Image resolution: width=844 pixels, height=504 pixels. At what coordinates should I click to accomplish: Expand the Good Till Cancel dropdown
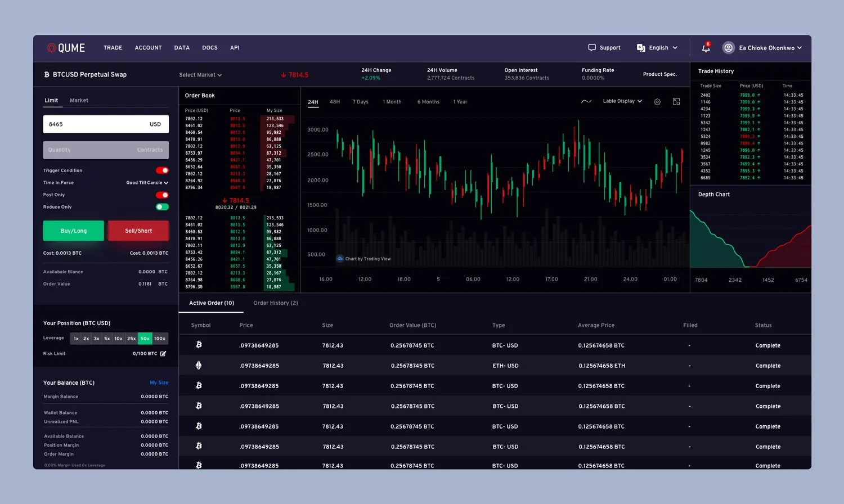147,183
